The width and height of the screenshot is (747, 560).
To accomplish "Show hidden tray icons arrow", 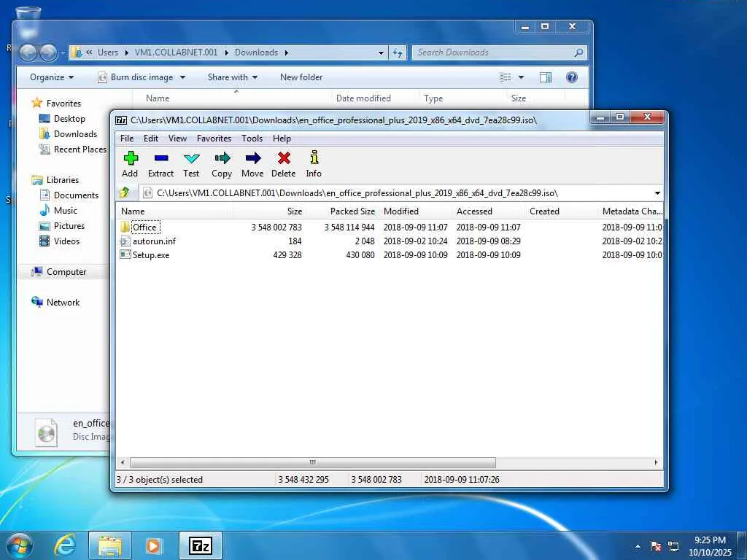I will pyautogui.click(x=638, y=546).
